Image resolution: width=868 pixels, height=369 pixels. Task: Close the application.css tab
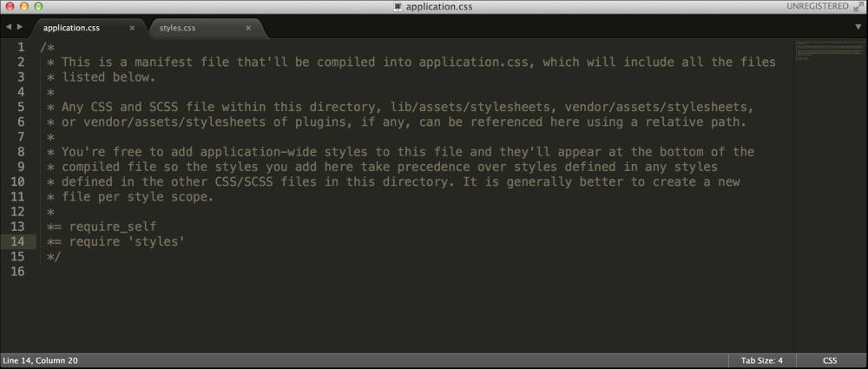pos(132,28)
